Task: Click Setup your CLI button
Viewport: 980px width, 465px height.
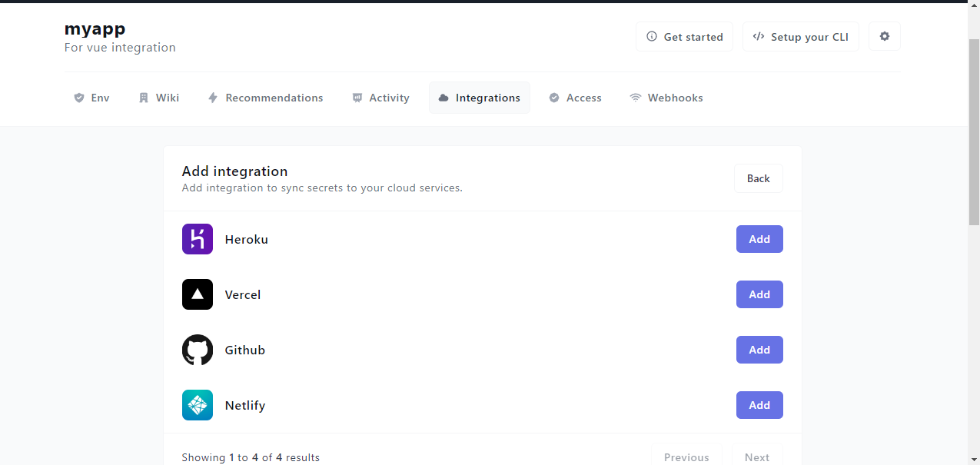Action: pos(801,36)
